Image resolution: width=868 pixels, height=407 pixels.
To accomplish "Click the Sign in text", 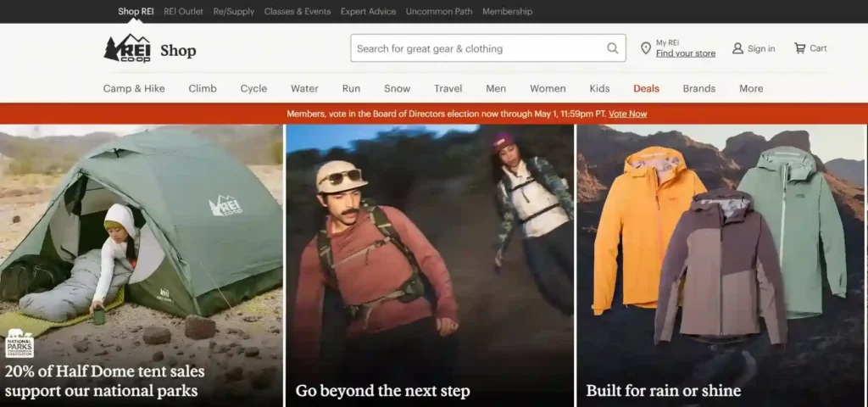I will pyautogui.click(x=761, y=48).
